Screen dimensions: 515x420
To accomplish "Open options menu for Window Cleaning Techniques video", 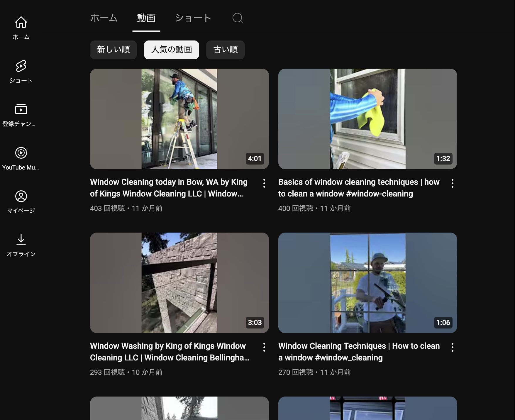I will pyautogui.click(x=452, y=347).
